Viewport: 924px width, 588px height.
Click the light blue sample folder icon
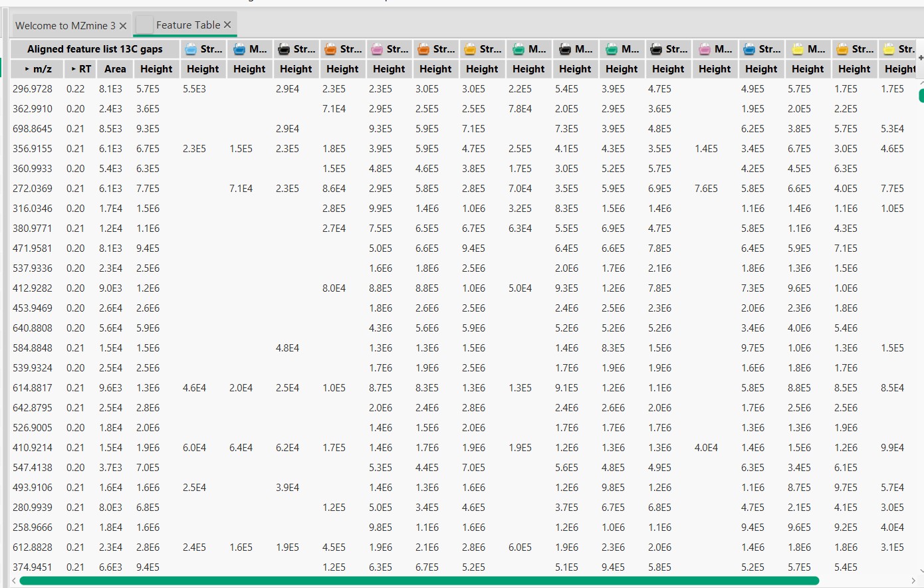pyautogui.click(x=191, y=49)
